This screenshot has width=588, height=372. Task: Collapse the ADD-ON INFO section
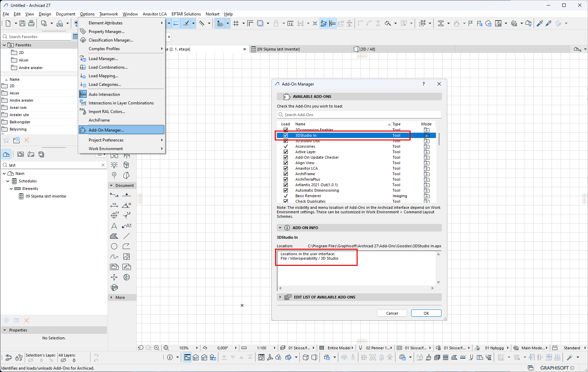[x=280, y=228]
